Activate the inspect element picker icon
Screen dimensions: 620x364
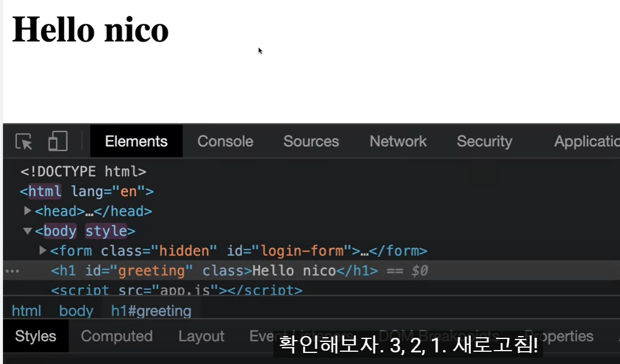(x=24, y=141)
